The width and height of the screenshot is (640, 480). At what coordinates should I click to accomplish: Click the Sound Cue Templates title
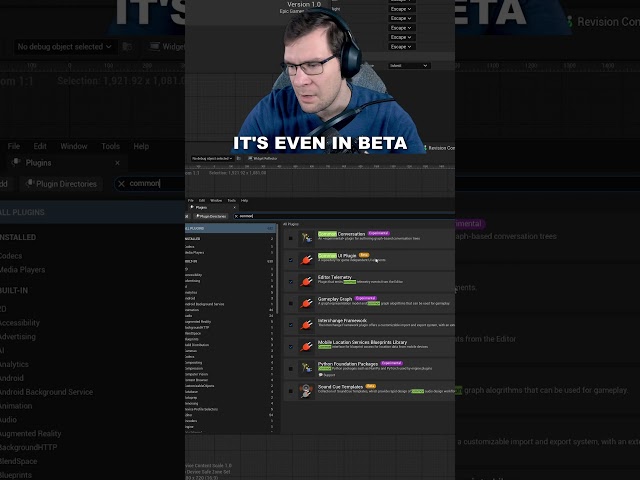click(x=340, y=386)
